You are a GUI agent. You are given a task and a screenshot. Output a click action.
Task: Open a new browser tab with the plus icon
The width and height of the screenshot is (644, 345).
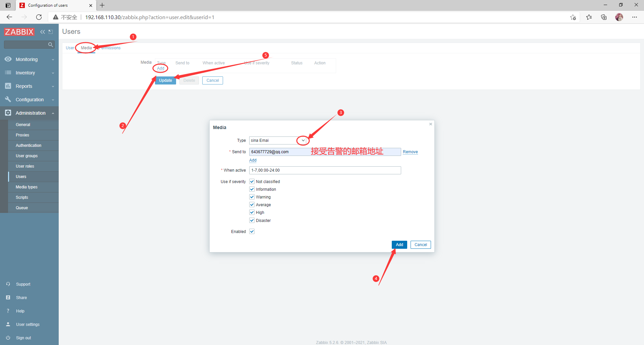[x=102, y=5]
